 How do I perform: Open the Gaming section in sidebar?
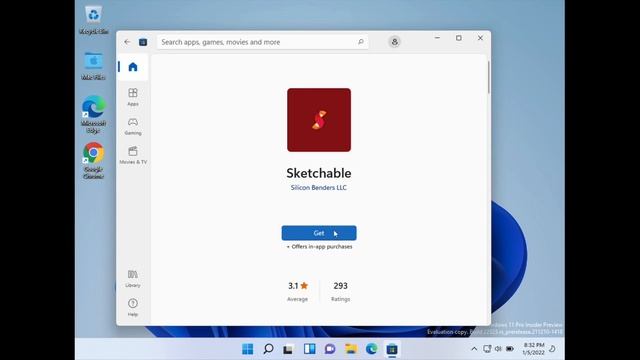point(133,126)
